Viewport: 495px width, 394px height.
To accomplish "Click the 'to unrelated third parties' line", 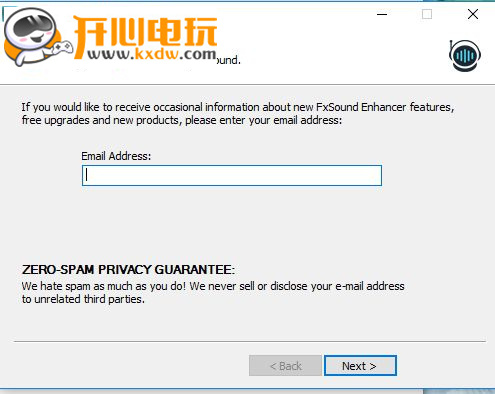I will 83,299.
